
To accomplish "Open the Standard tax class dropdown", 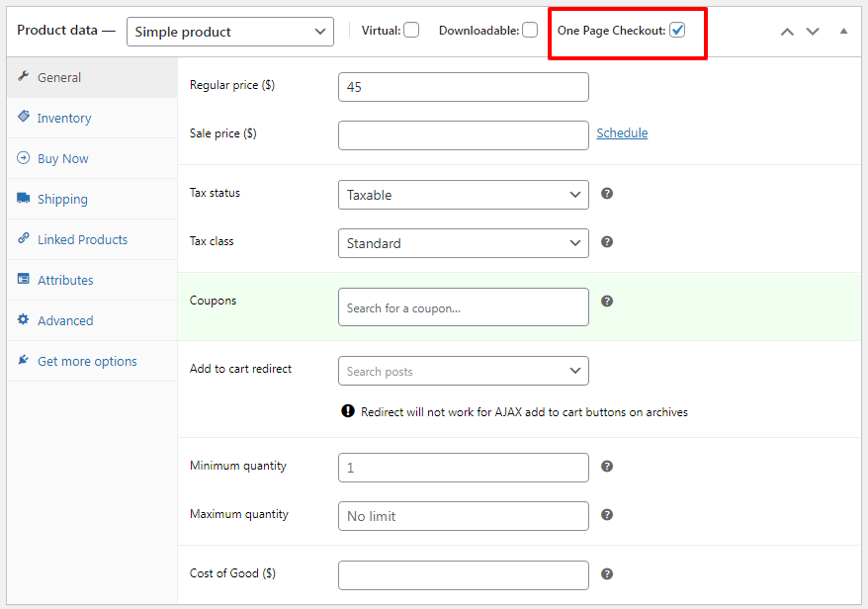I will (464, 243).
